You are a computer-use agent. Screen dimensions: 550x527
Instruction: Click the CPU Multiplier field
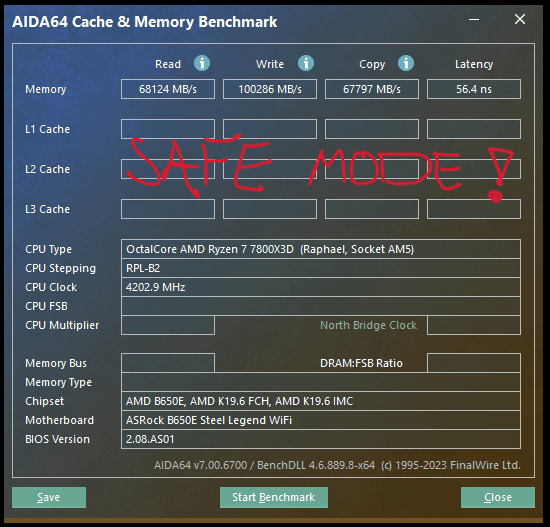click(168, 325)
